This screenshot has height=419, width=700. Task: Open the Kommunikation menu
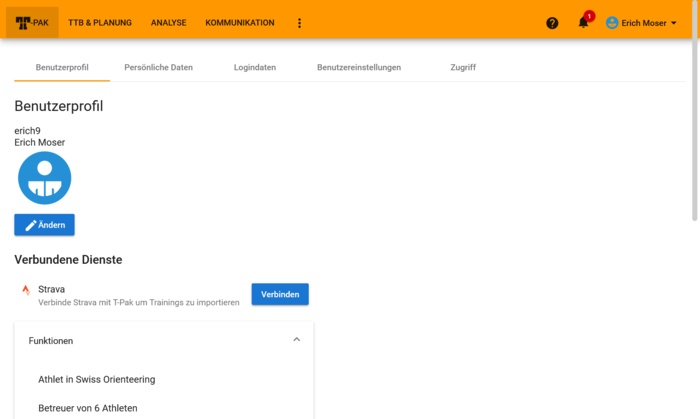click(239, 23)
